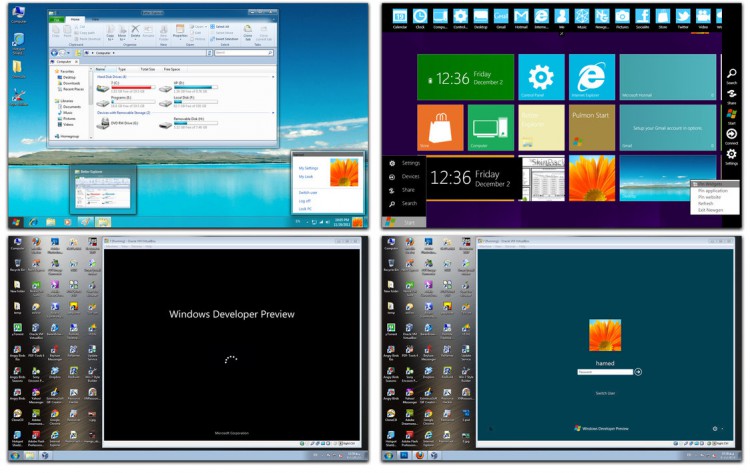
Task: Switch to the View ribbon tab in Explorer
Action: click(95, 19)
